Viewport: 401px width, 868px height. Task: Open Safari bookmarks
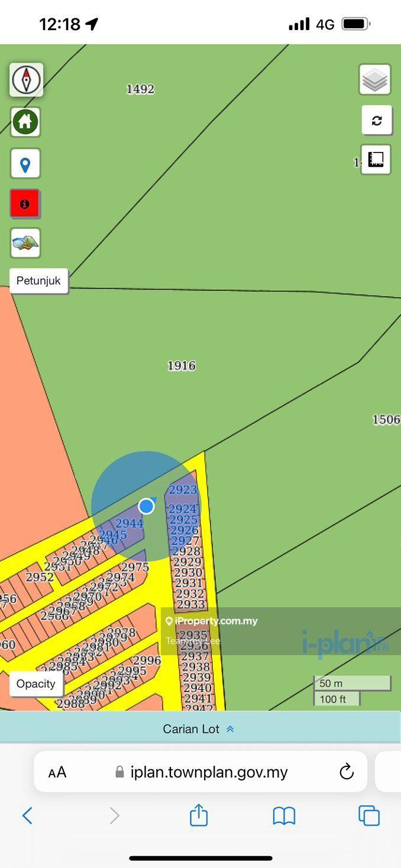(284, 816)
